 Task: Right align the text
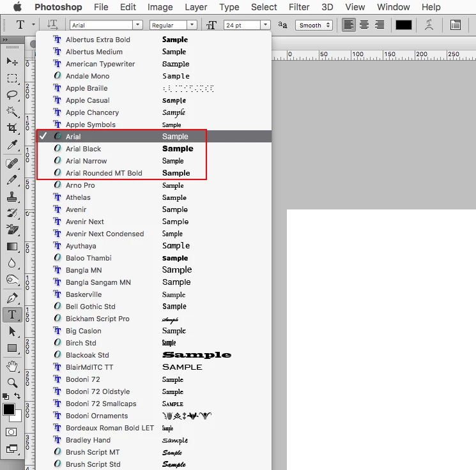[x=380, y=24]
